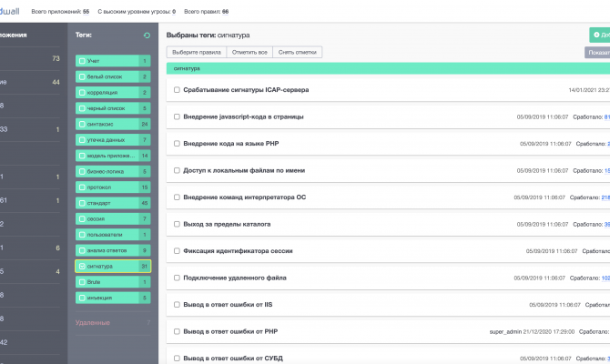
Task: Select the черный список tag checkbox
Action: click(82, 108)
